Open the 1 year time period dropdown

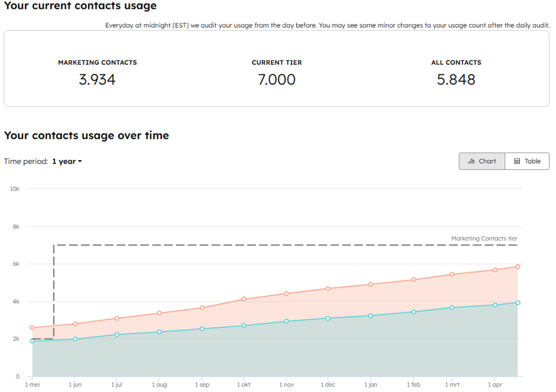pyautogui.click(x=65, y=161)
